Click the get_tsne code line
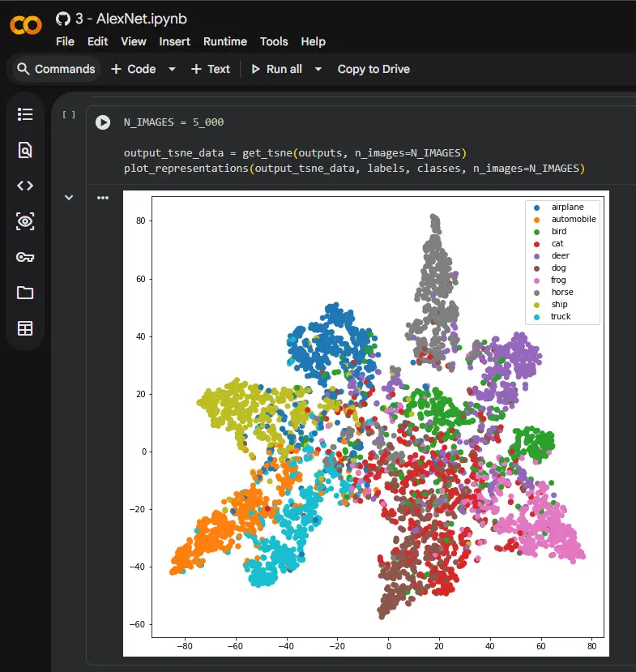The width and height of the screenshot is (636, 672). pos(295,153)
